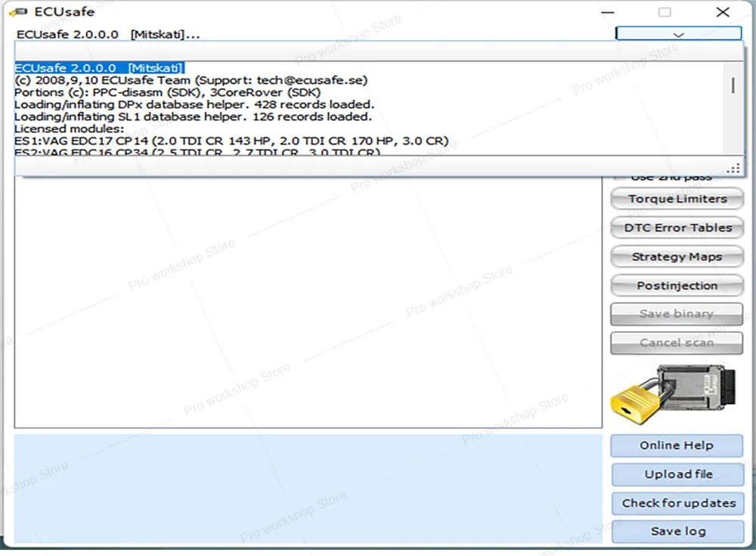The image size is (756, 556).
Task: Click Upload file
Action: point(678,474)
